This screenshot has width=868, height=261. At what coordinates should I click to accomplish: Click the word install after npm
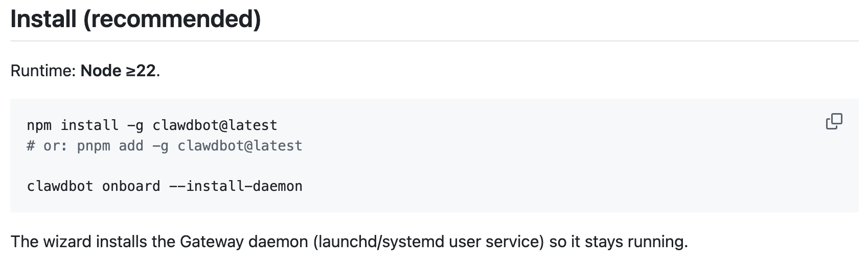pos(89,125)
